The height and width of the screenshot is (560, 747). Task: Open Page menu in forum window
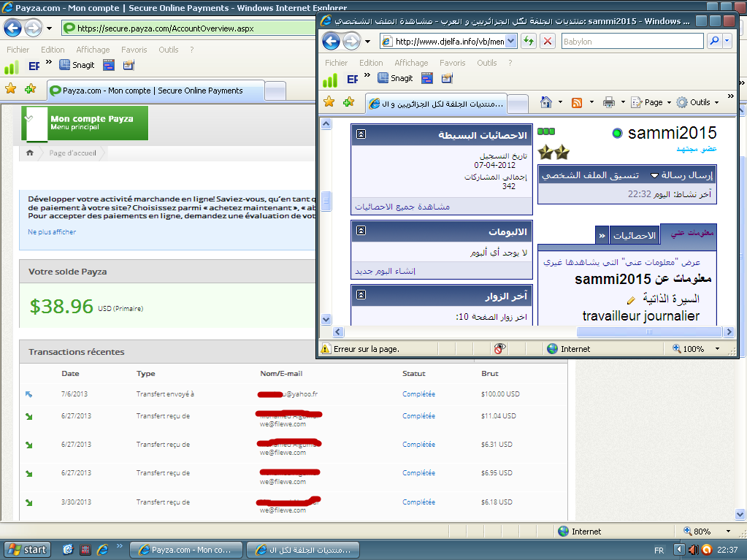point(651,102)
